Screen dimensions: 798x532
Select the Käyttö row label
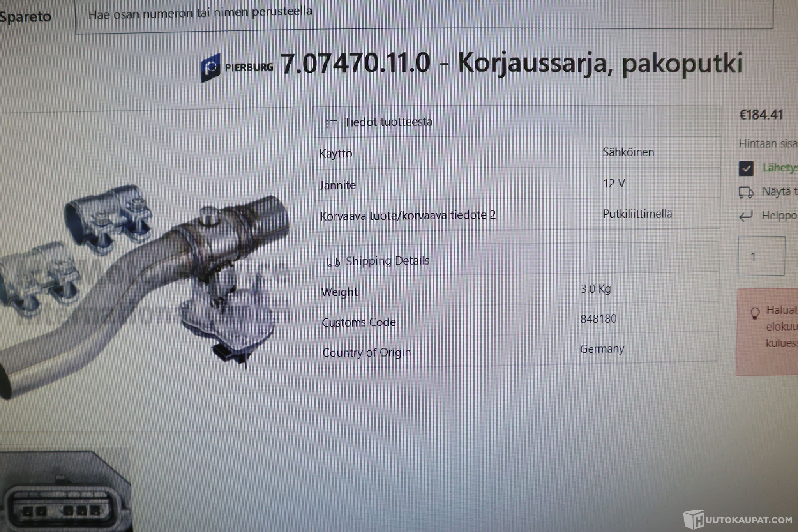click(x=335, y=154)
